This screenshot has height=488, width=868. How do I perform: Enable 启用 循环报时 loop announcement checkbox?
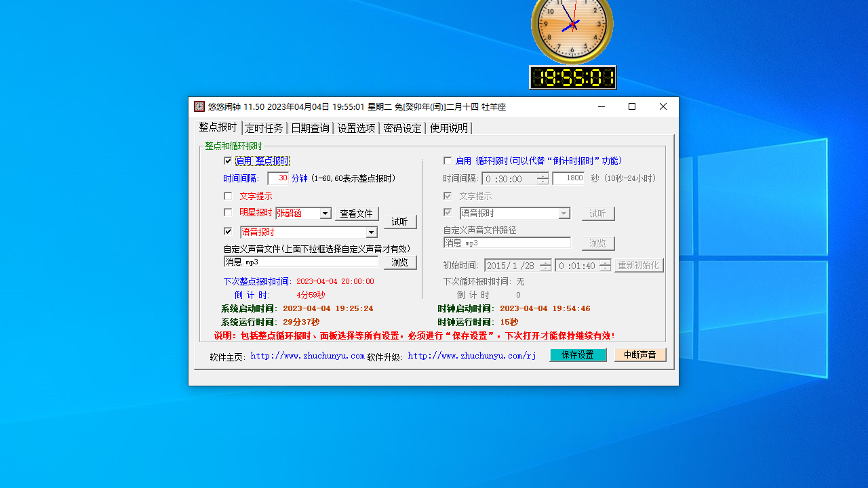(447, 161)
